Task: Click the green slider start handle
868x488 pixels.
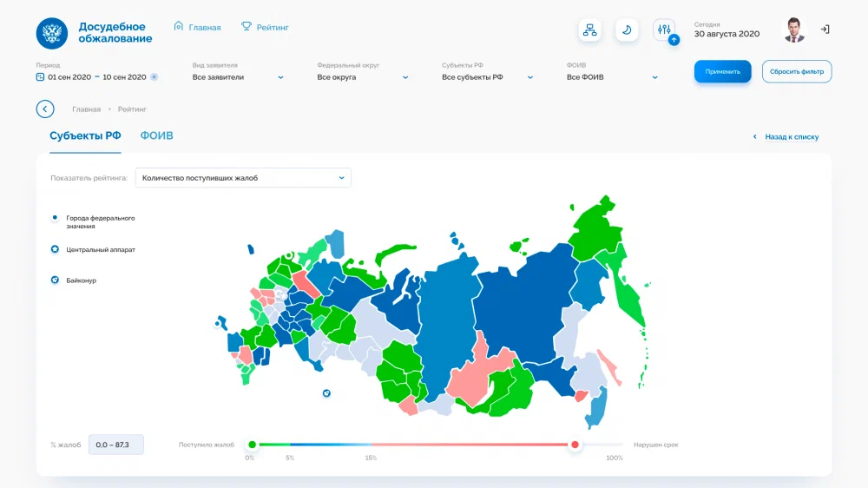Action: (253, 445)
